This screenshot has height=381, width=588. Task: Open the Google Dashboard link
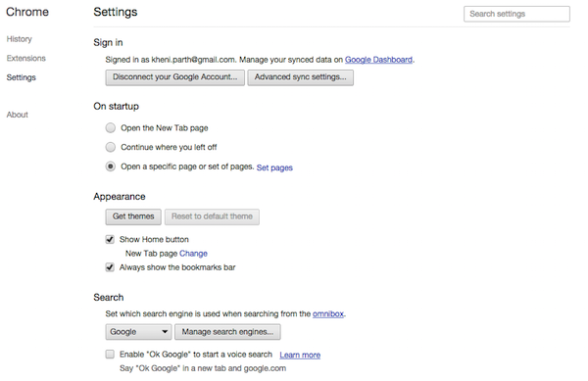[x=378, y=60]
